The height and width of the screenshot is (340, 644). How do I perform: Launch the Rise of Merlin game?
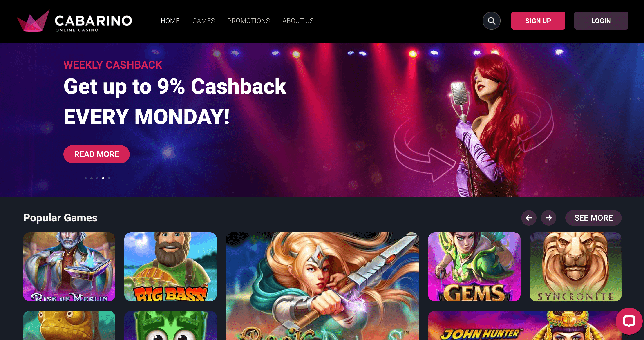coord(69,267)
